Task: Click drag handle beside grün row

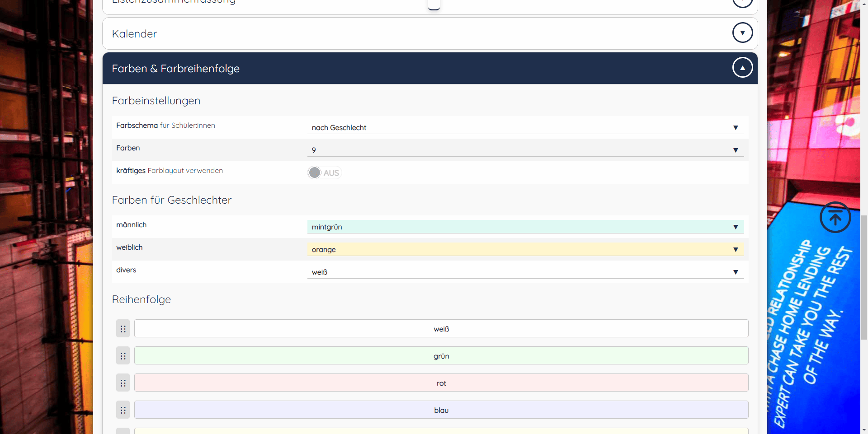Action: click(x=123, y=356)
